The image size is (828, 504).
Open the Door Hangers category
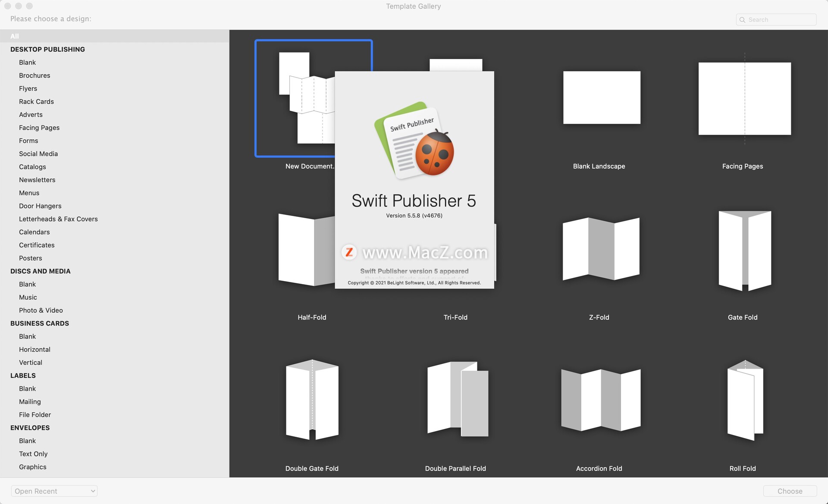tap(40, 206)
